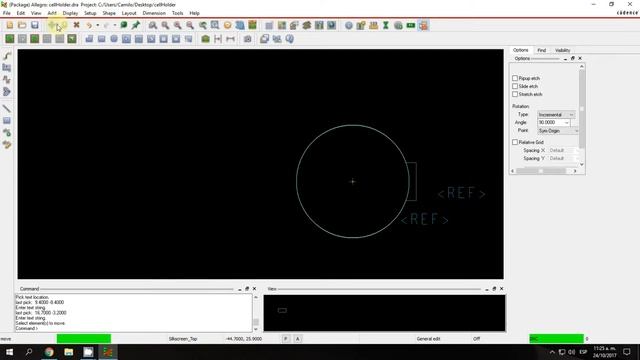Image resolution: width=640 pixels, height=360 pixels.
Task: Click the green hourglass-shaped toolbar icon
Action: (386, 25)
